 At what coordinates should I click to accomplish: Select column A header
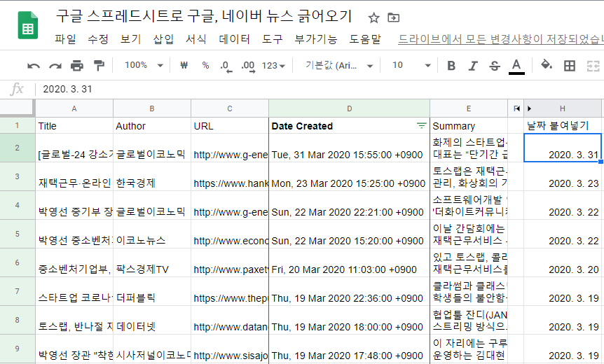(x=74, y=108)
